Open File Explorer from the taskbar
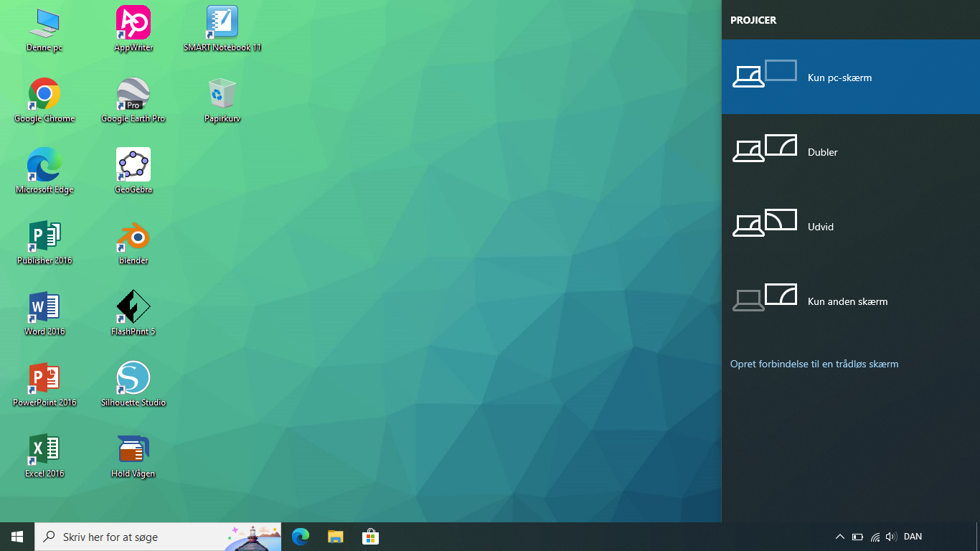The height and width of the screenshot is (551, 980). point(335,537)
